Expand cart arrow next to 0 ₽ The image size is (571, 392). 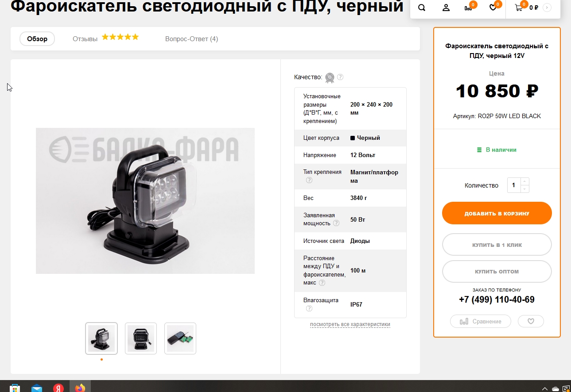click(x=547, y=8)
